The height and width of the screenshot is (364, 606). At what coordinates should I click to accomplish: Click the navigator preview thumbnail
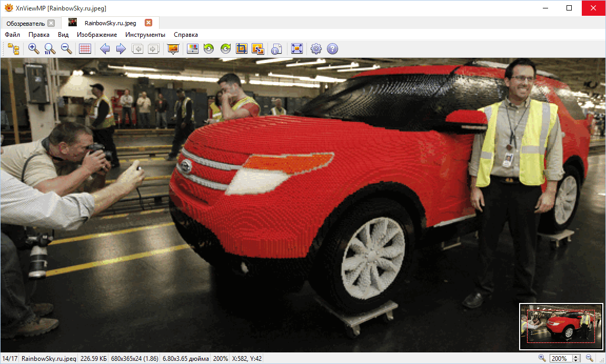[x=561, y=327]
